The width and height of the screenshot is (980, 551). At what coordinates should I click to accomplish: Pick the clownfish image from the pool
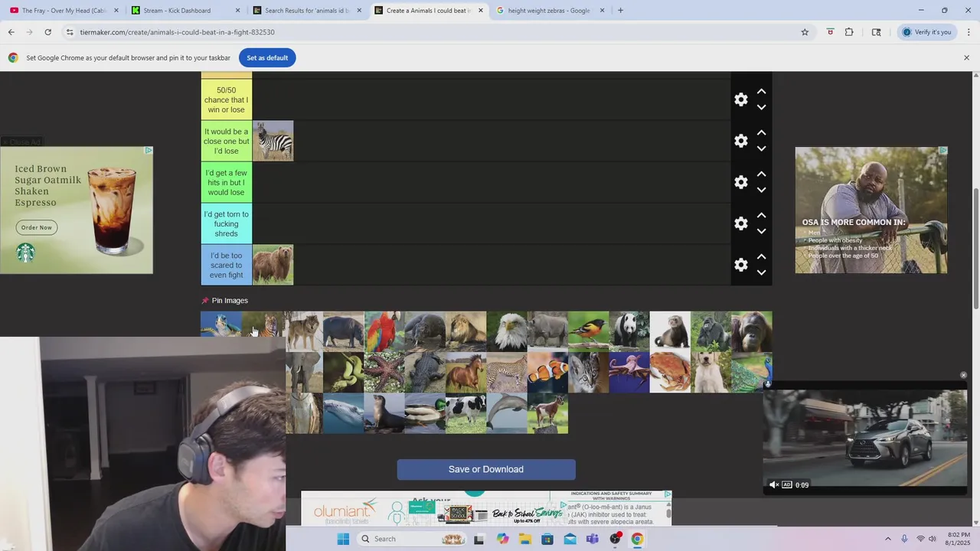547,373
